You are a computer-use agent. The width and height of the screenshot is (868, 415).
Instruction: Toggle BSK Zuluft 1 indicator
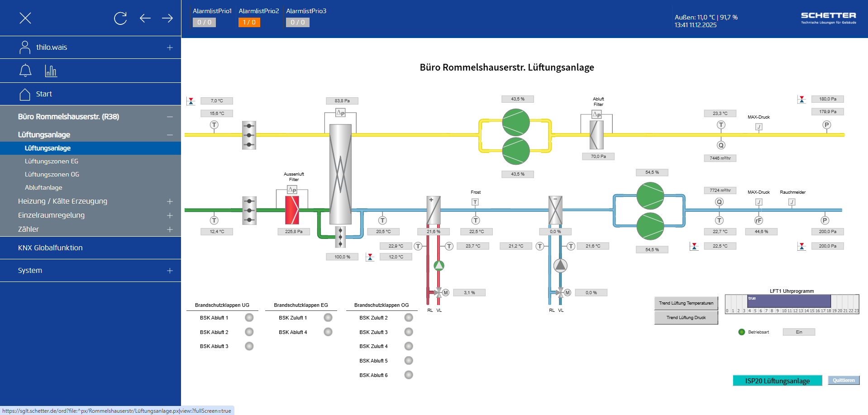click(328, 318)
